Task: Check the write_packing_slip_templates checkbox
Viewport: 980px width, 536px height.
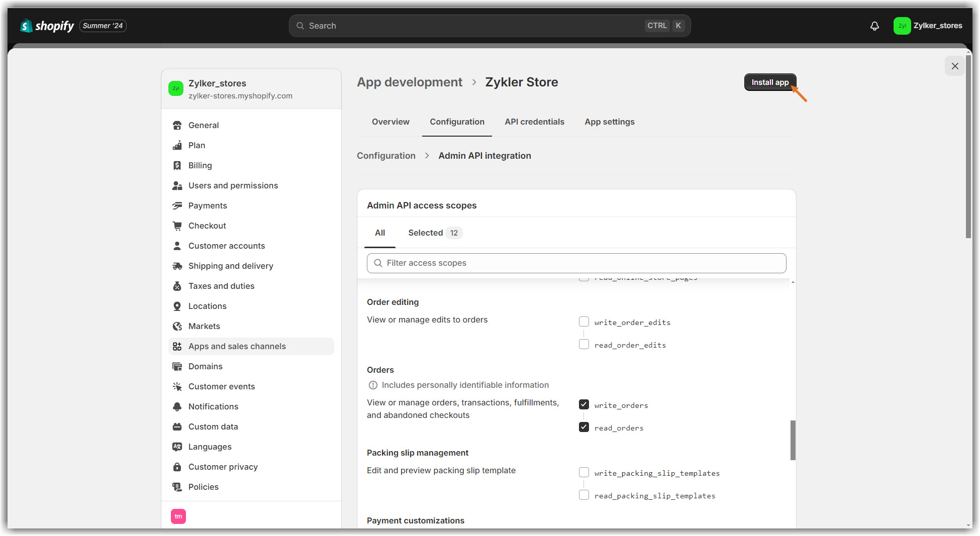Action: (x=583, y=472)
